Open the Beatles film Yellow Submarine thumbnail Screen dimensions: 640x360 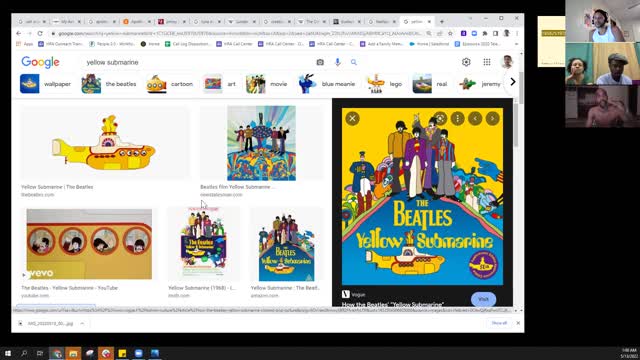tap(261, 143)
